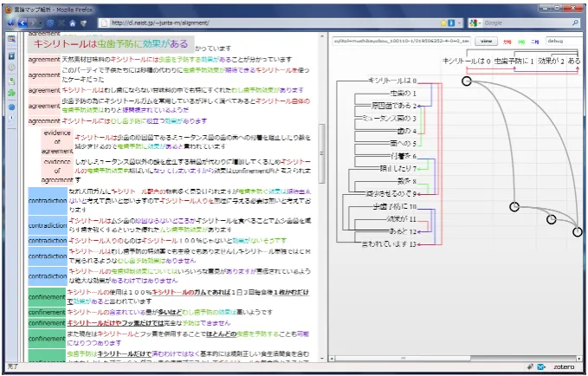The width and height of the screenshot is (588, 376).
Task: Click the top sidebar picture search icon
Action: [11, 39]
